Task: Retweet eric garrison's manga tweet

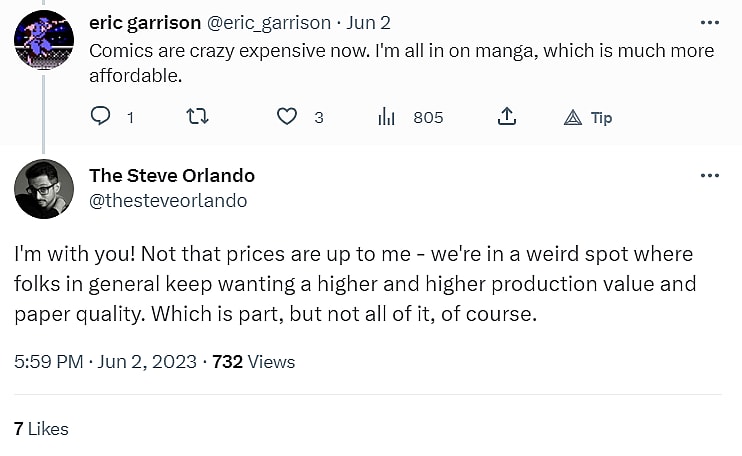Action: point(197,117)
